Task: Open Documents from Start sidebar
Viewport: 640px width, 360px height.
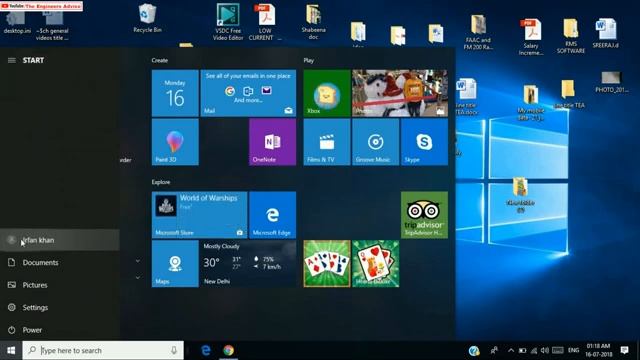Action: [60, 262]
